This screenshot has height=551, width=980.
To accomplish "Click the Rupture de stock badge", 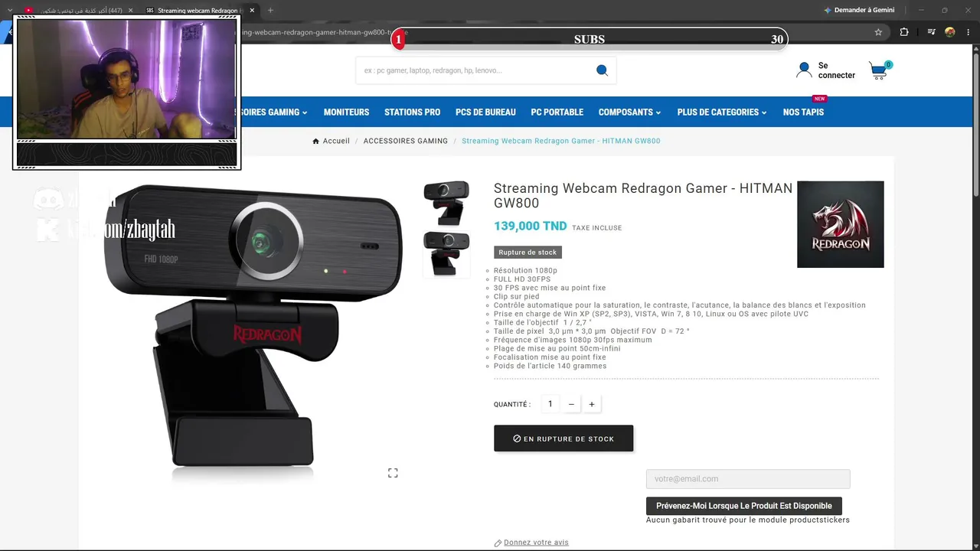I will (x=528, y=253).
